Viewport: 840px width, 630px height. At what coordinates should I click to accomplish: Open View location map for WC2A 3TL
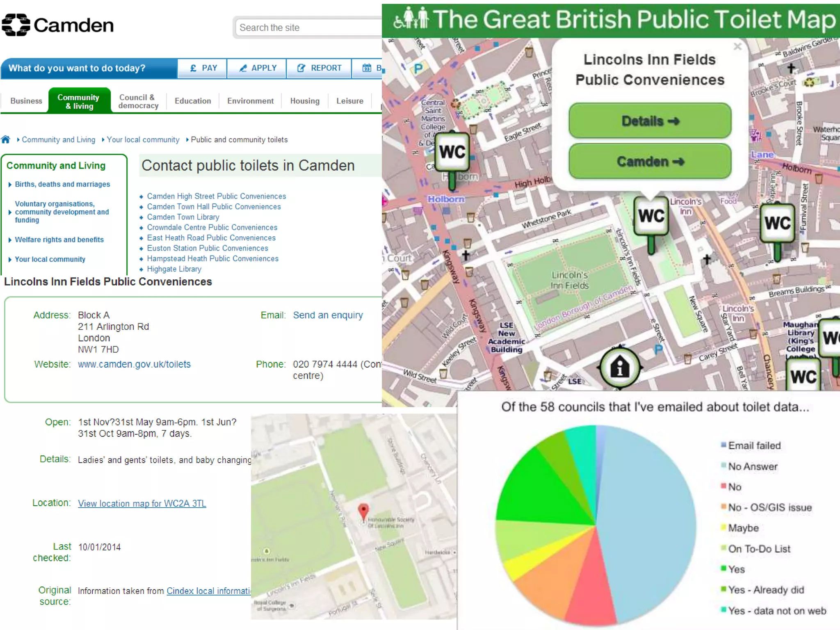click(x=142, y=504)
